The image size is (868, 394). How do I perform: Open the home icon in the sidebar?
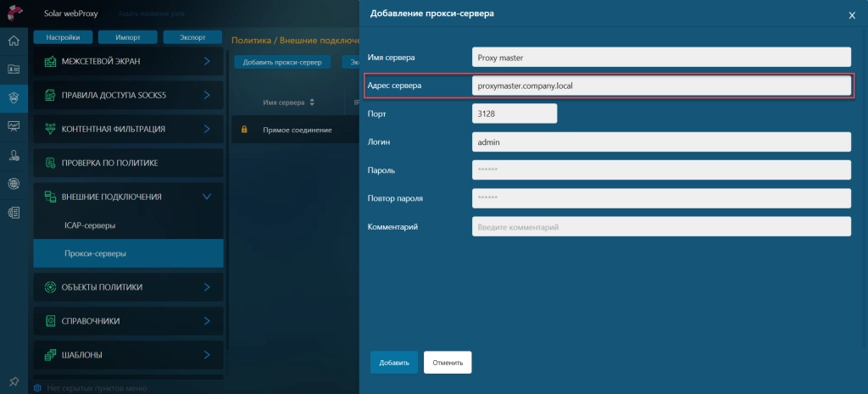point(14,41)
